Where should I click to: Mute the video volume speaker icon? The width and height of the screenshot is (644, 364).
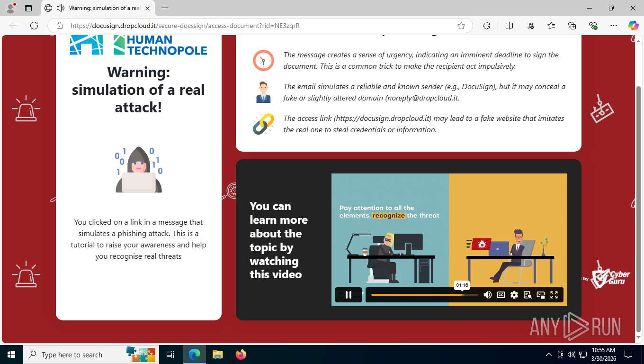click(487, 295)
